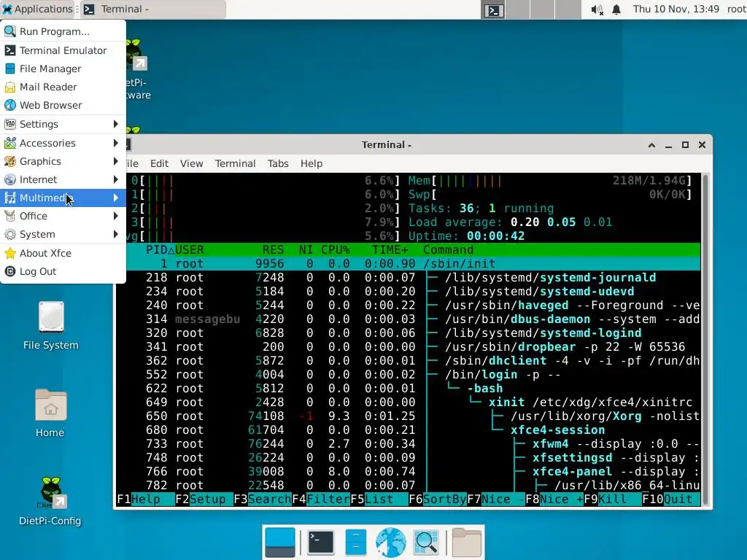Screen dimensions: 747x560
Task: Open Terminal menu in menubar
Action: [x=236, y=164]
